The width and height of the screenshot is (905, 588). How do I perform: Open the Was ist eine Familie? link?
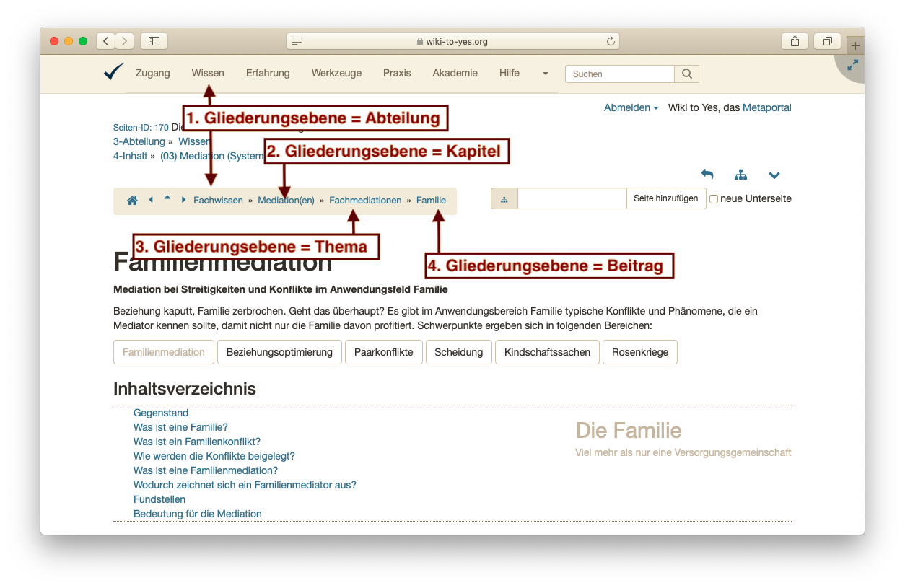click(180, 427)
